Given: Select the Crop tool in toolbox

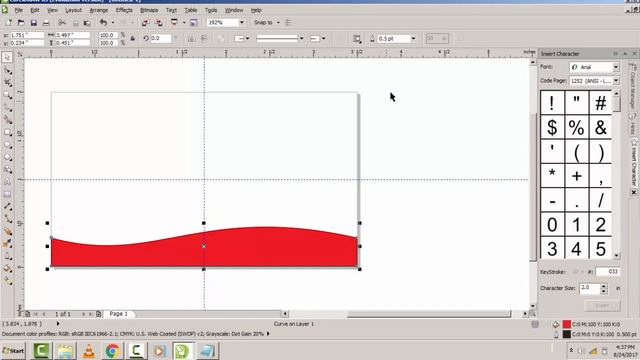Looking at the screenshot, I should click(7, 83).
